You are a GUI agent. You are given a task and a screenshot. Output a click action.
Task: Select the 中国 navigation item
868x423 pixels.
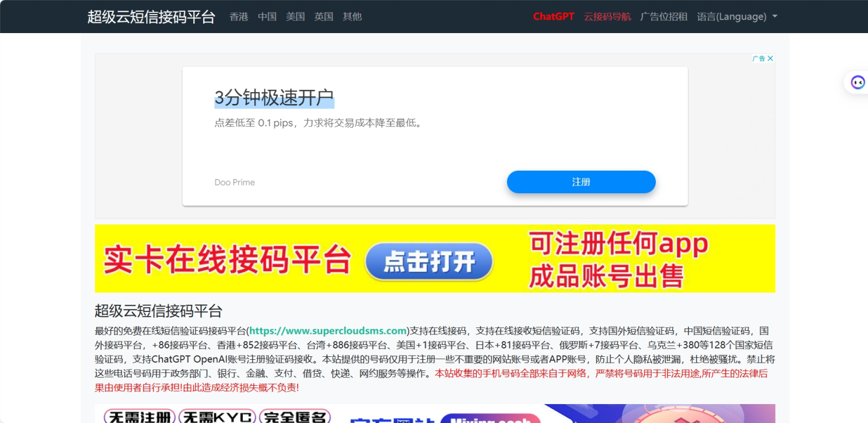267,17
